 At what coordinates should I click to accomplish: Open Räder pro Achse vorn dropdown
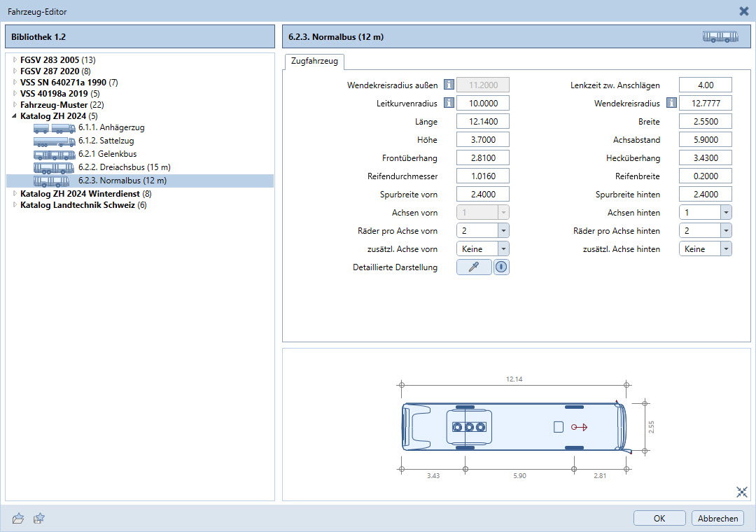[x=503, y=231]
